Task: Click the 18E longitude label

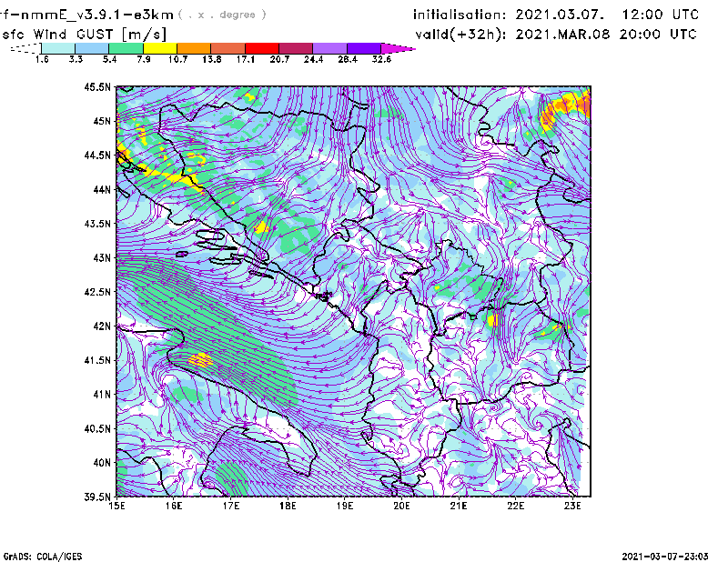Action: pyautogui.click(x=288, y=506)
